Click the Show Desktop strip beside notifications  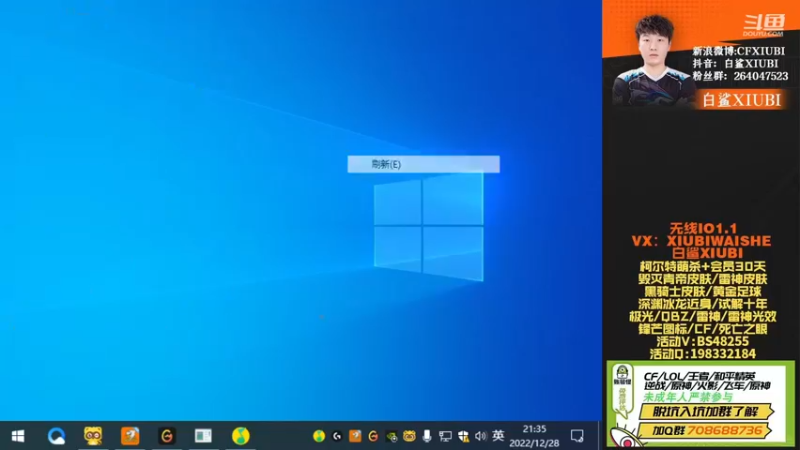(599, 436)
